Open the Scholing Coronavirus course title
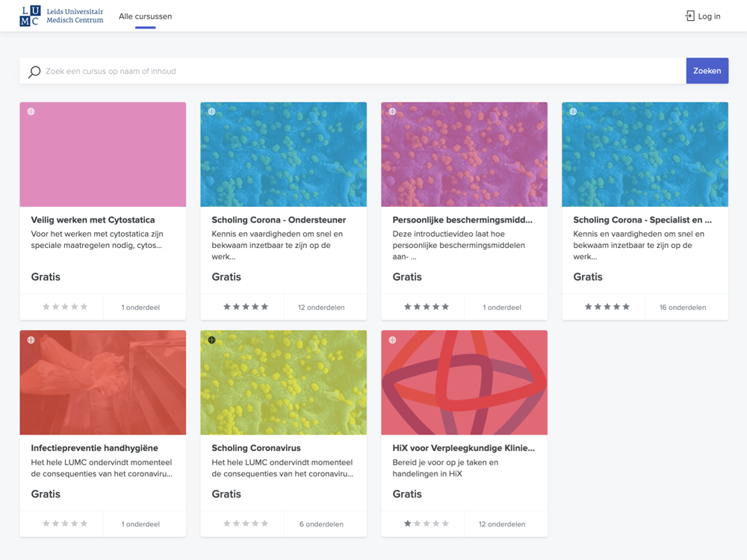 click(x=256, y=448)
